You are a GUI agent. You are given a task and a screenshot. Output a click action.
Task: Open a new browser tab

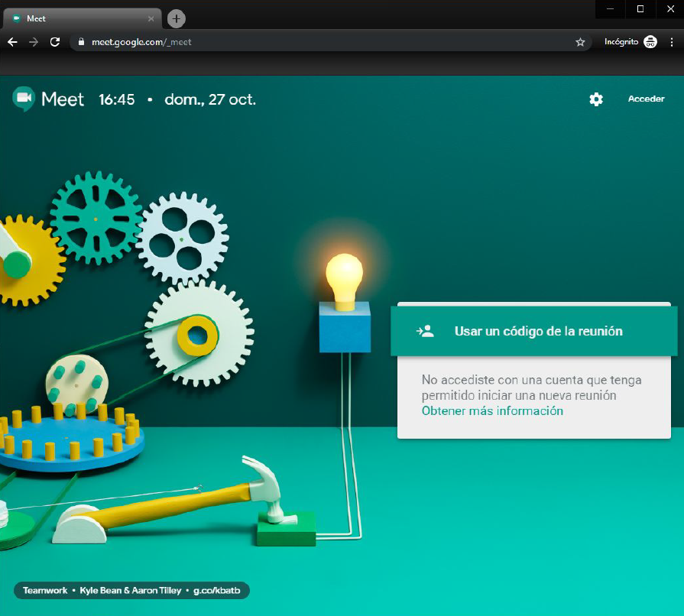click(x=177, y=19)
